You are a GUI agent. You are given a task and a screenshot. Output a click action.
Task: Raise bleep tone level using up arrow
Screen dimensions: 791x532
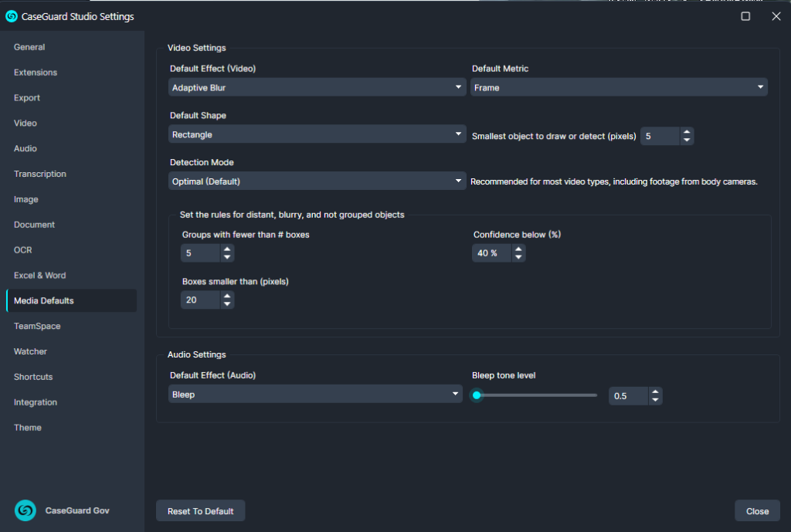point(655,391)
